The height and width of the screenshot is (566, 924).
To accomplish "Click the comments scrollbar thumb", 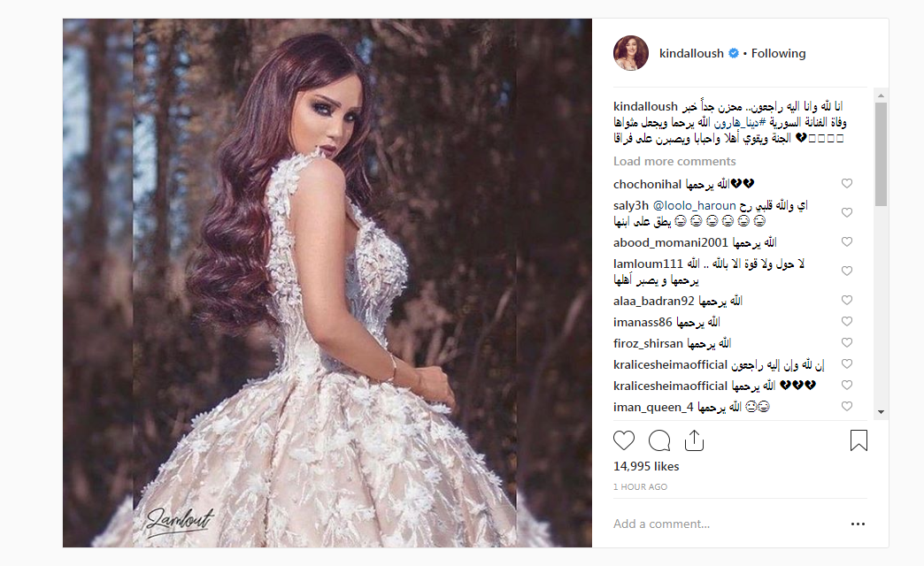I will click(x=881, y=154).
